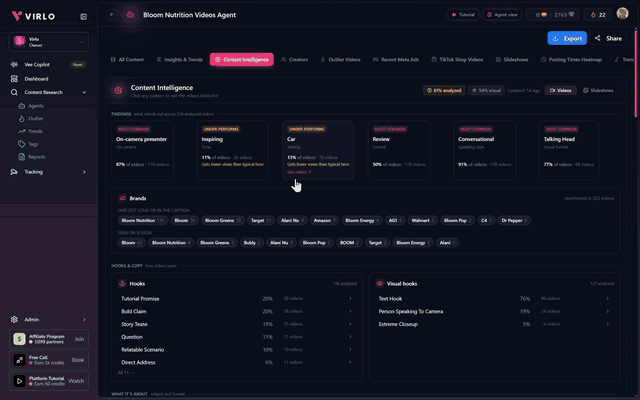Click the Tracking icon in sidebar
The width and height of the screenshot is (640, 400).
tap(14, 172)
